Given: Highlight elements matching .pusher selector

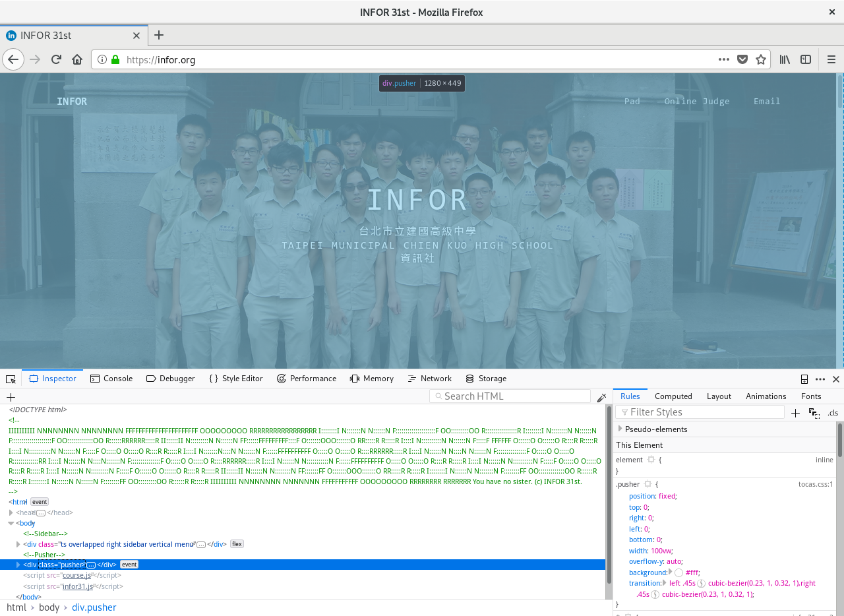Looking at the screenshot, I should tap(648, 484).
